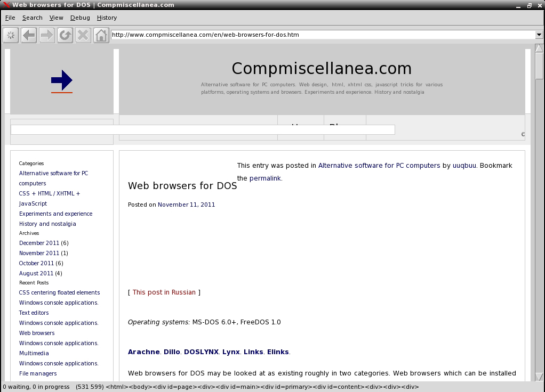Open 'CSS centering floated elements' recent post

click(59, 292)
